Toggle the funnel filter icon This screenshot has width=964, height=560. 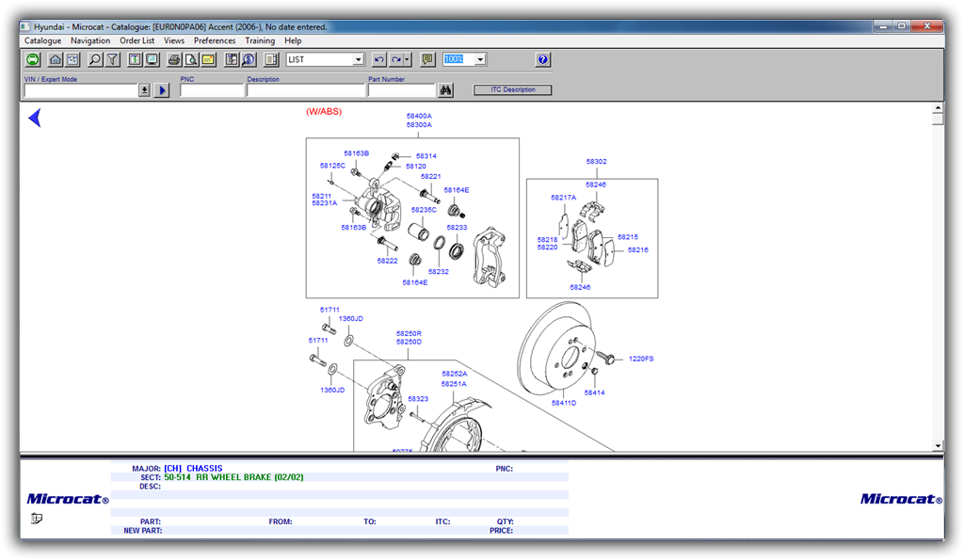pyautogui.click(x=113, y=59)
